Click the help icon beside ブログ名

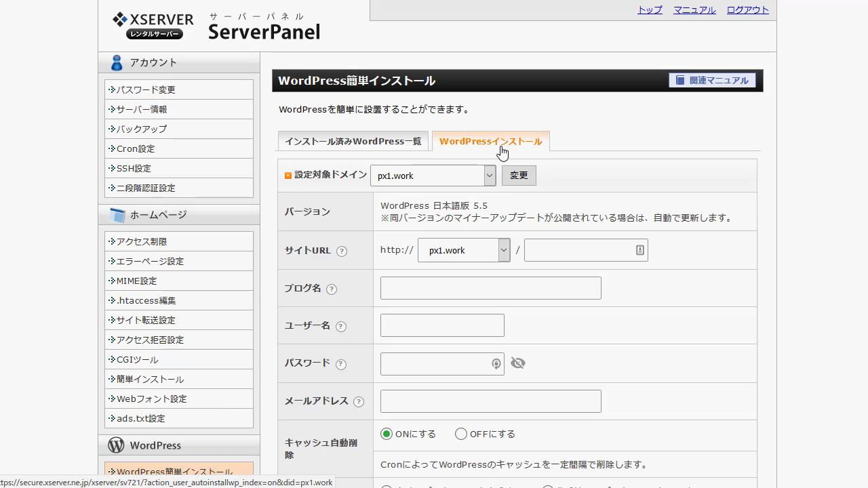[332, 289]
